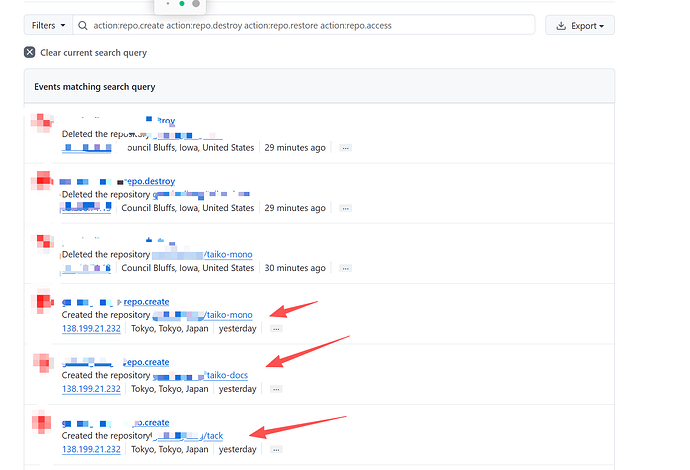Click user avatar of second repo.destroy event

(42, 181)
